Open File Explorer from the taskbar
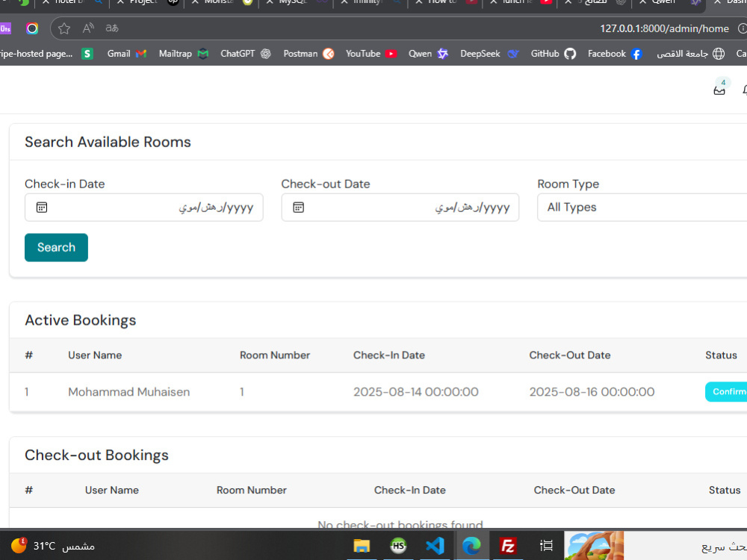Image resolution: width=747 pixels, height=560 pixels. tap(362, 546)
